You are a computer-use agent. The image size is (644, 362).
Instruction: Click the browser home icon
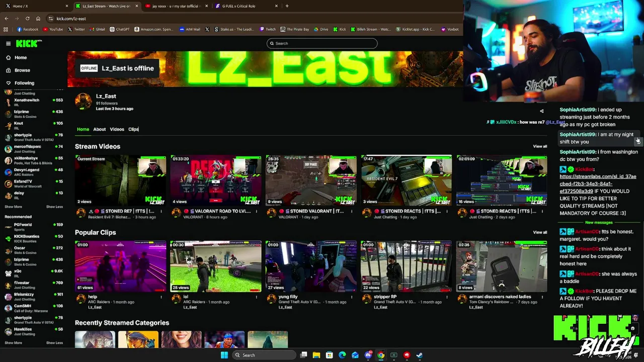[x=38, y=19]
